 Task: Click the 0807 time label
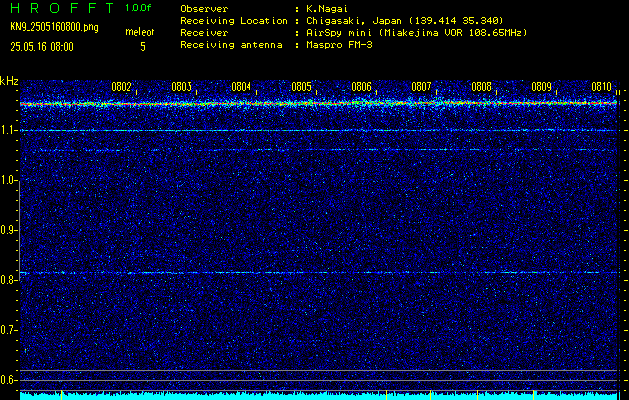point(421,87)
